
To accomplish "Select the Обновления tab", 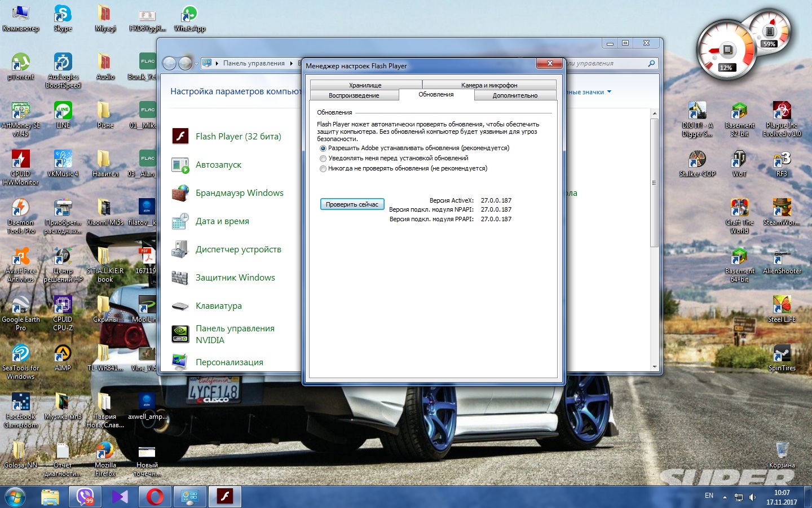I will click(x=436, y=94).
